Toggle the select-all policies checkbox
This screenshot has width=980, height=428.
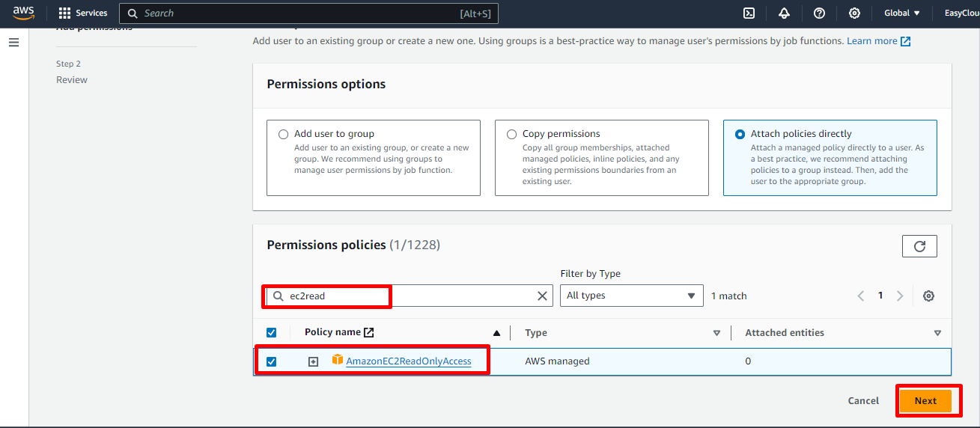point(272,333)
